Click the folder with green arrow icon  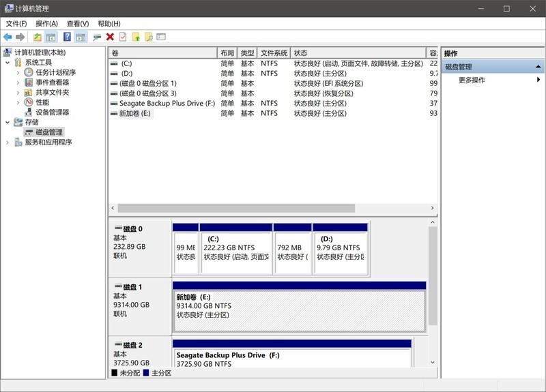pyautogui.click(x=136, y=37)
